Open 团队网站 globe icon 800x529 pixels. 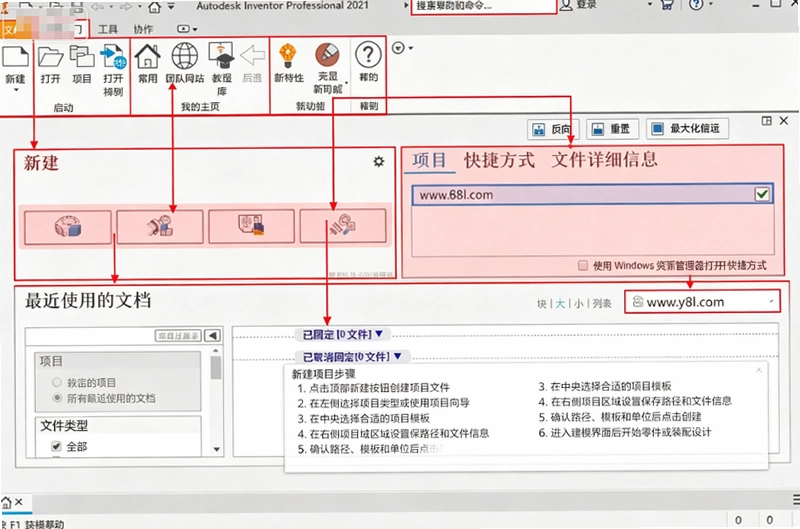[185, 56]
